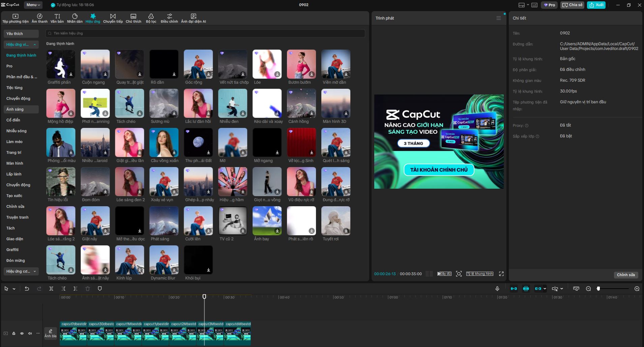This screenshot has width=644, height=347.
Task: Select the Ánh sáng effect category
Action: [15, 109]
